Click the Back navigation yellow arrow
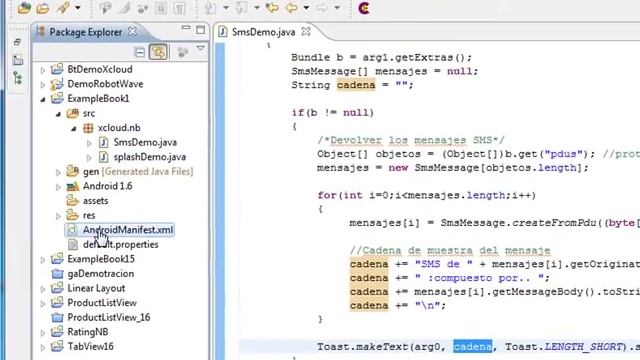The height and width of the screenshot is (360, 640). 291,8
